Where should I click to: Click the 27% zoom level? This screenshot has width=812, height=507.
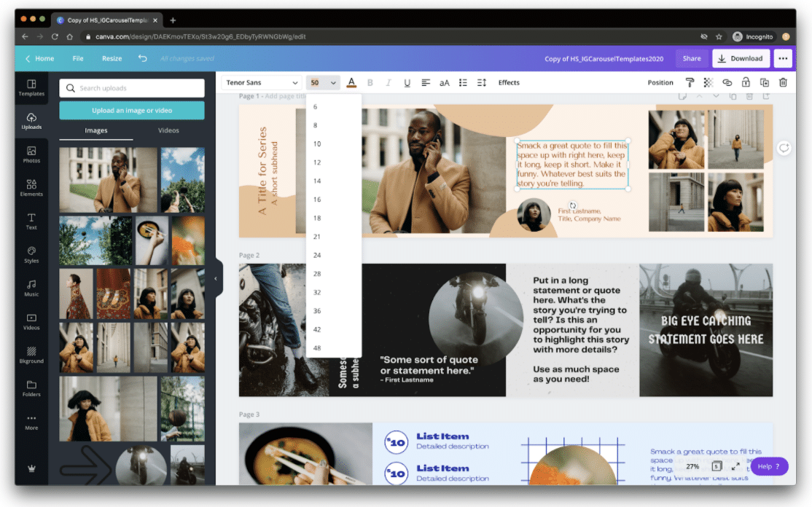[692, 466]
